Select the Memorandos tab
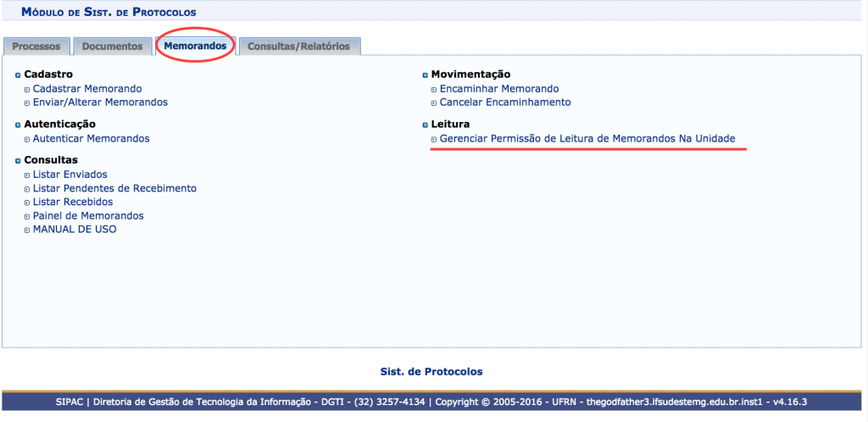Image resolution: width=868 pixels, height=422 pixels. point(195,46)
